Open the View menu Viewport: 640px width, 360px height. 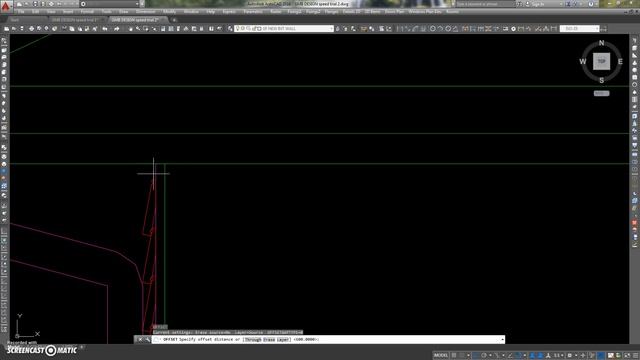[51, 12]
